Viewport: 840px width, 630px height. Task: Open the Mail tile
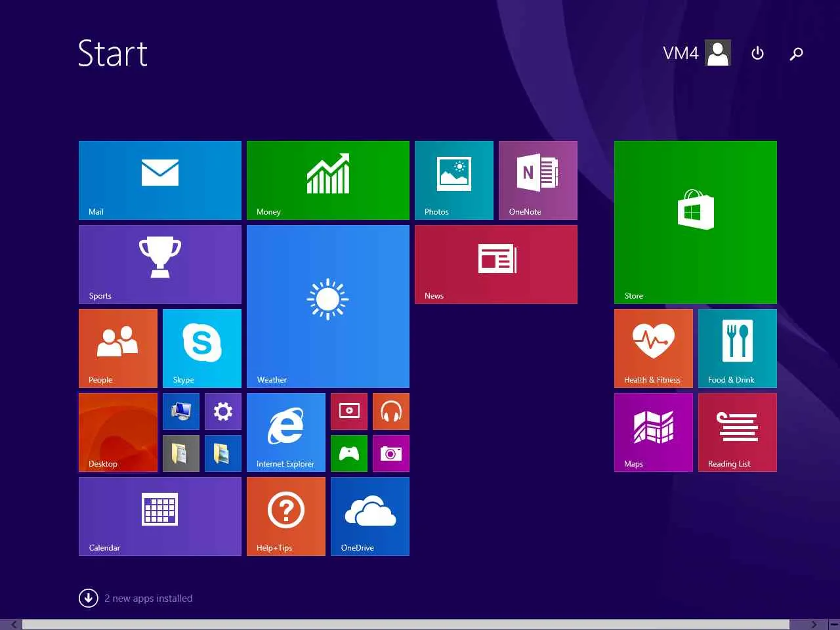point(160,180)
